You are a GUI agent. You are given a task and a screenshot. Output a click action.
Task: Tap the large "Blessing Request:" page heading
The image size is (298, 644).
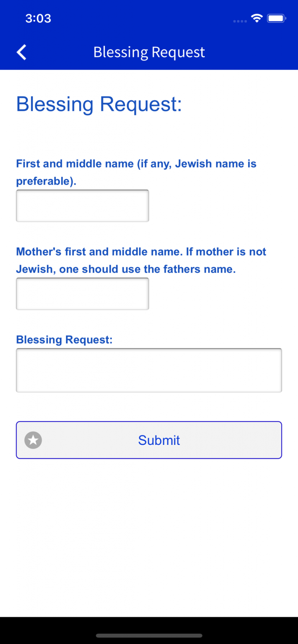(99, 104)
